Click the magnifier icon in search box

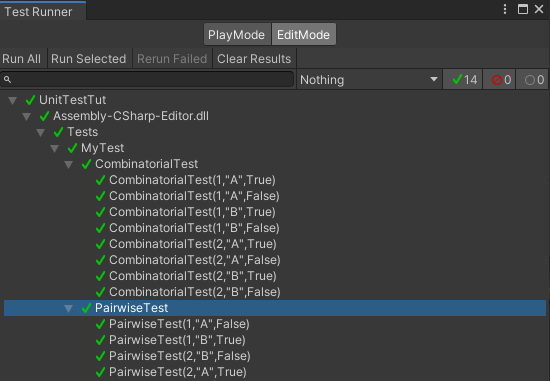click(7, 80)
